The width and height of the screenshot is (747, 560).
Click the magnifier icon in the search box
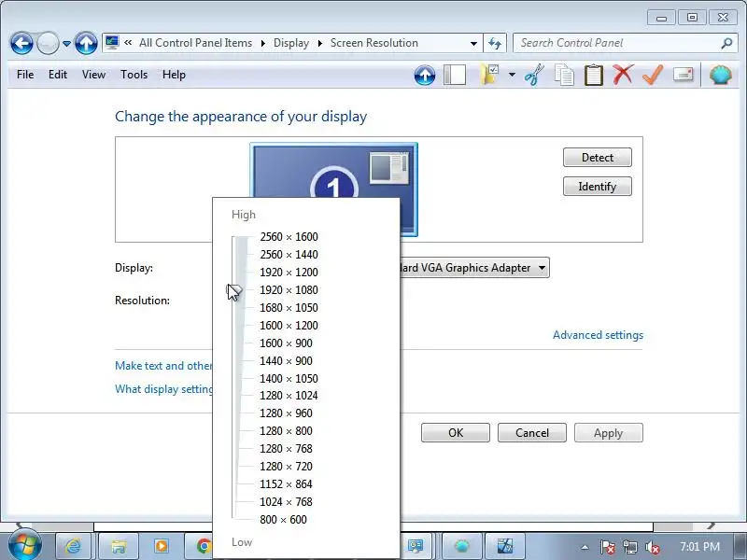click(726, 43)
